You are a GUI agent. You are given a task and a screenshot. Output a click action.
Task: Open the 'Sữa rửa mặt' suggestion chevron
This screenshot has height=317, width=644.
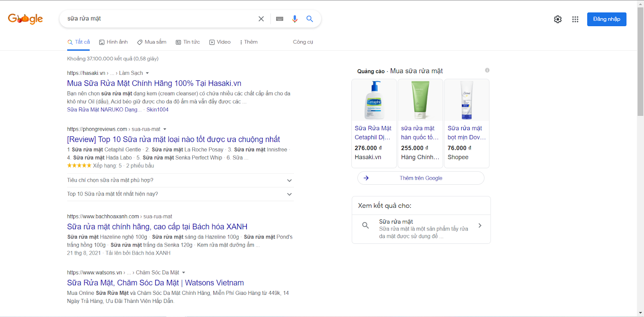coord(480,226)
